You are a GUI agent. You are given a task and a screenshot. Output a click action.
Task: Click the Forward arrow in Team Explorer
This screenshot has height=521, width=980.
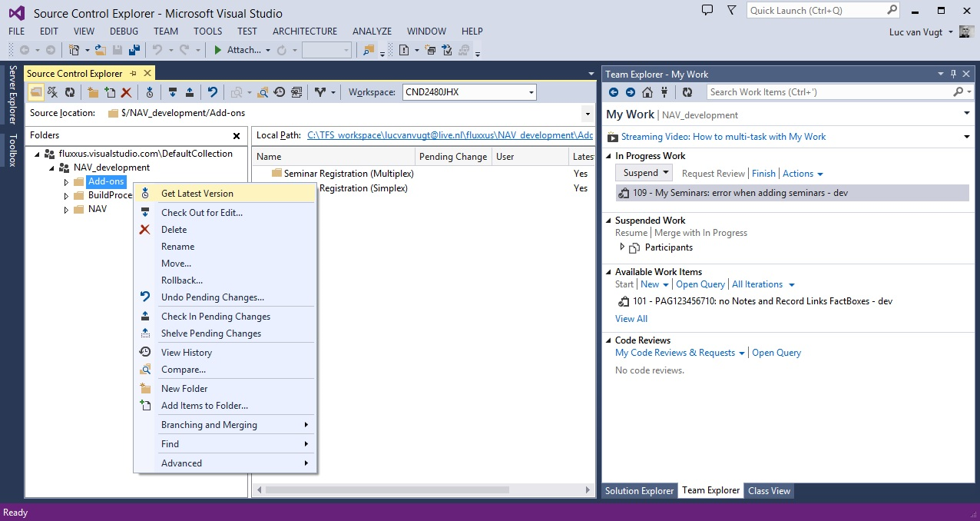pos(631,92)
